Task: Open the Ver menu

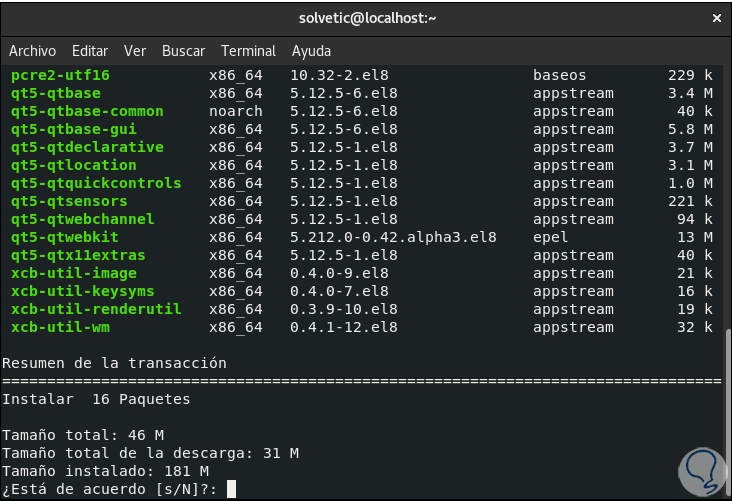Action: point(135,50)
